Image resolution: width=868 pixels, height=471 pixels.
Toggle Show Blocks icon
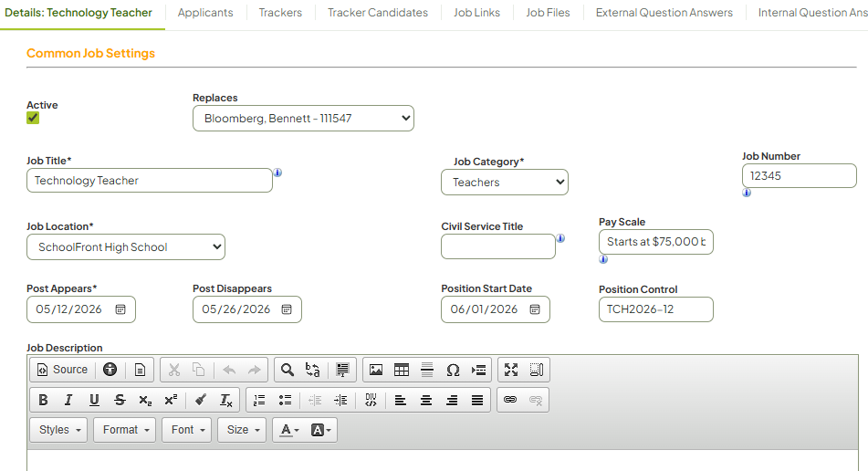tap(537, 370)
